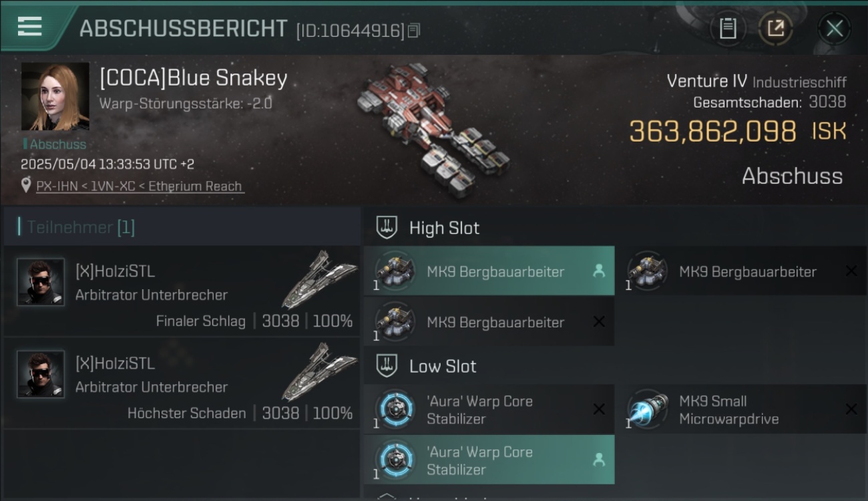Select the destroyed MK9 Bergbauarbeiter in the right column
The width and height of the screenshot is (868, 501).
pyautogui.click(x=741, y=271)
